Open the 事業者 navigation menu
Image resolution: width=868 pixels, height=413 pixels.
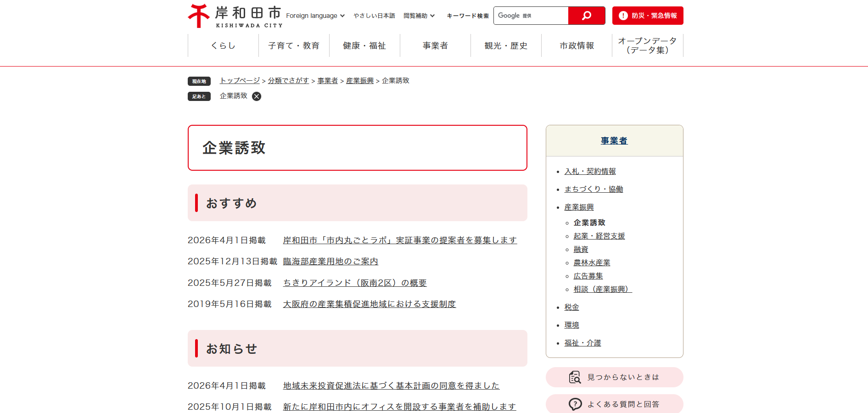(435, 45)
